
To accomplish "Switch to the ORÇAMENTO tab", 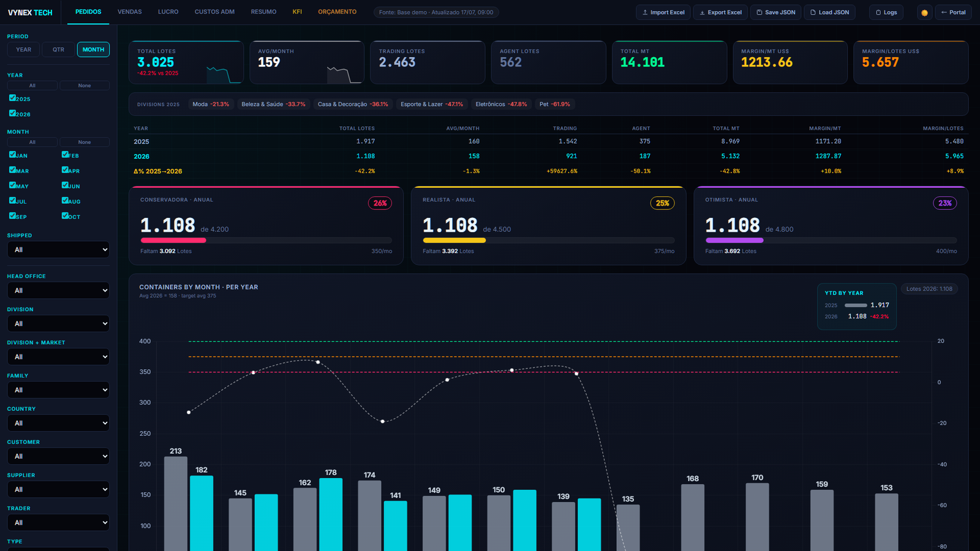I will click(x=337, y=12).
